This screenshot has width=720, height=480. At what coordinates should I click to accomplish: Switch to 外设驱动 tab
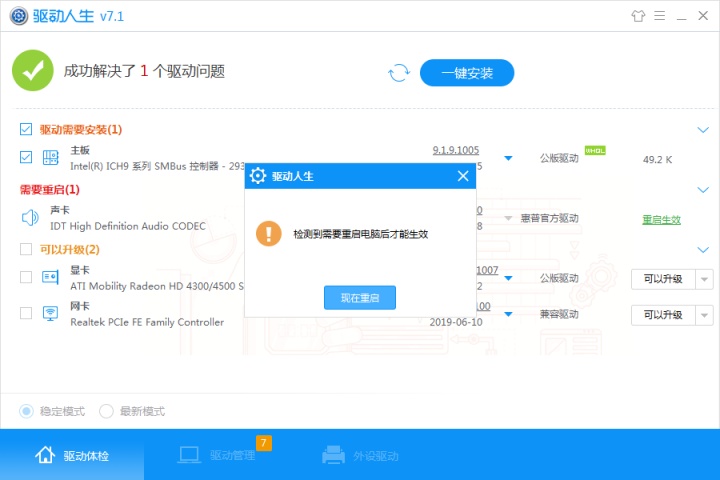click(x=360, y=455)
